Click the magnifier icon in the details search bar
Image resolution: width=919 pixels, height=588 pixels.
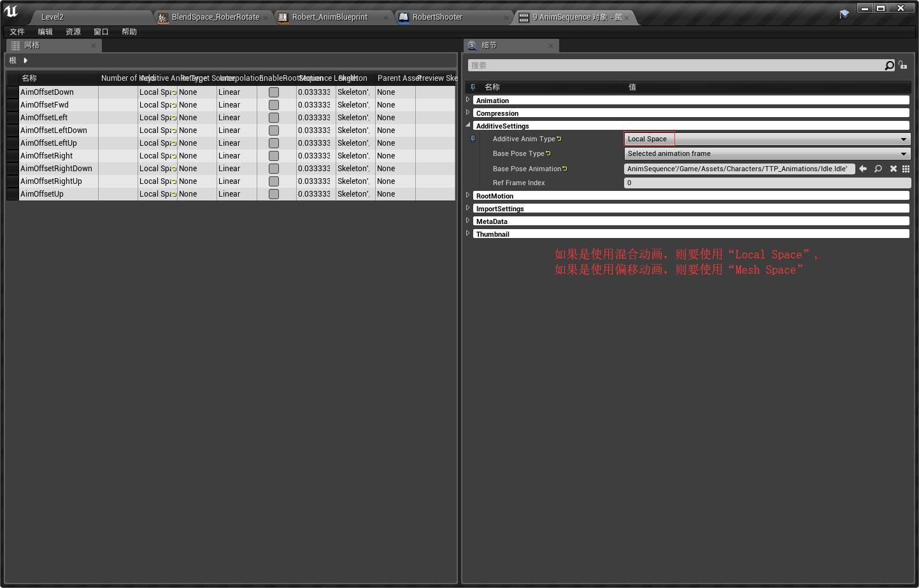click(889, 66)
